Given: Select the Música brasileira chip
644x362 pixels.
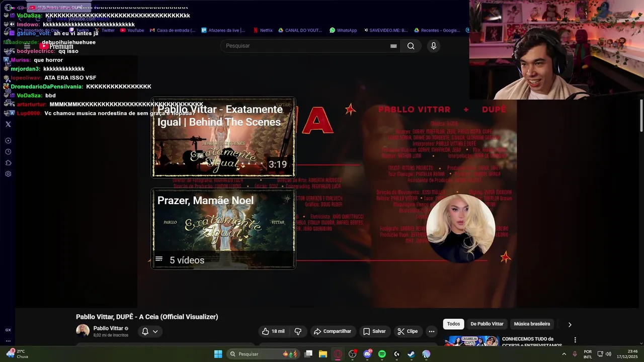Looking at the screenshot, I should [x=532, y=324].
